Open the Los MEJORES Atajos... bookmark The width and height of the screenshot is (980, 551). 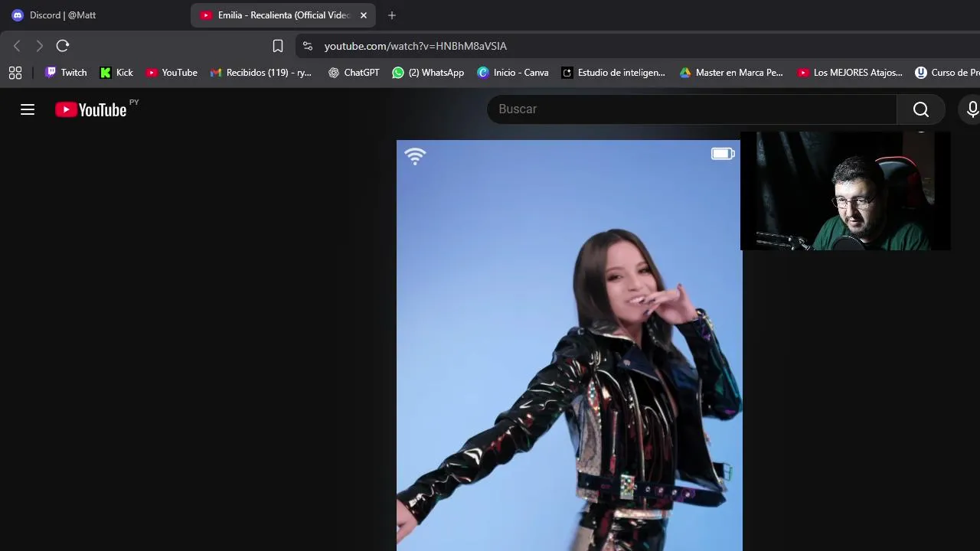(850, 73)
